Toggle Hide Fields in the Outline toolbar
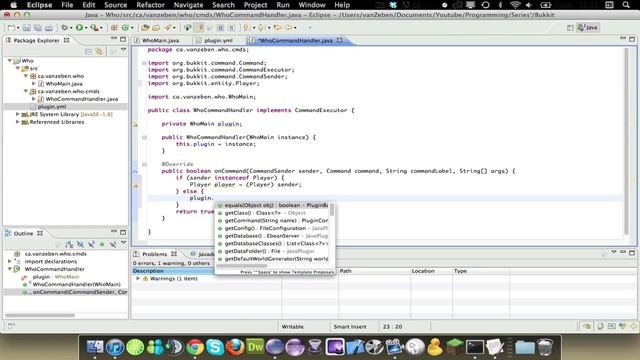The height and width of the screenshot is (360, 640). 80,244
